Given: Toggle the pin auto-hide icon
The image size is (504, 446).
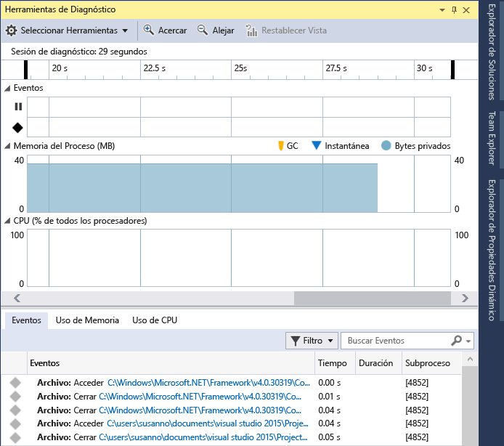Looking at the screenshot, I should tap(454, 10).
